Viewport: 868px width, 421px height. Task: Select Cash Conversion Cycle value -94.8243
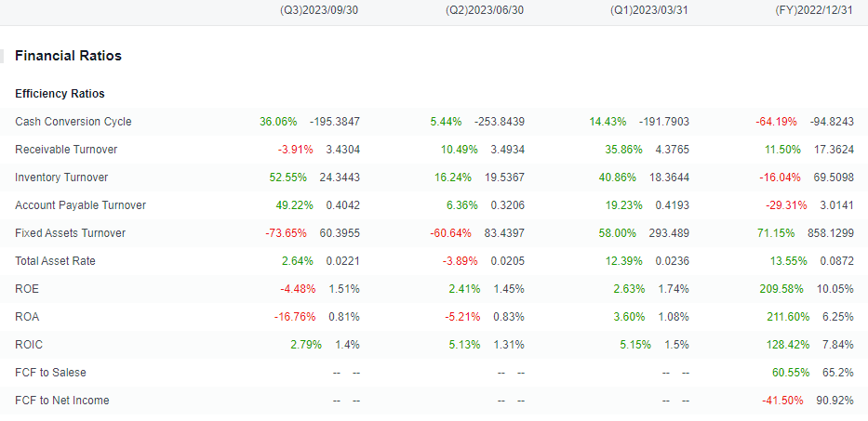pos(832,122)
